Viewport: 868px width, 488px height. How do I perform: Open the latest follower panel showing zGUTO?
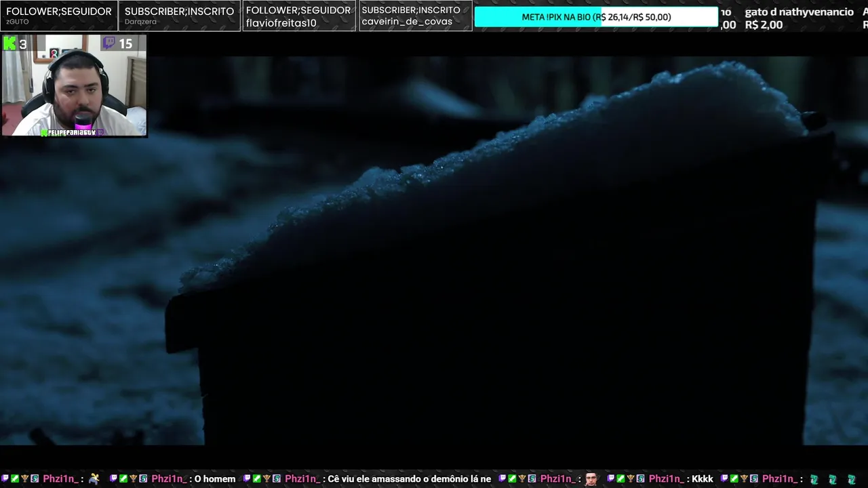(x=59, y=16)
